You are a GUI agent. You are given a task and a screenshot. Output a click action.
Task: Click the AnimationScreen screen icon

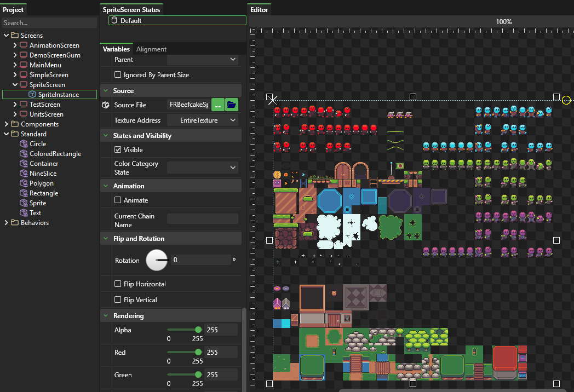point(24,45)
